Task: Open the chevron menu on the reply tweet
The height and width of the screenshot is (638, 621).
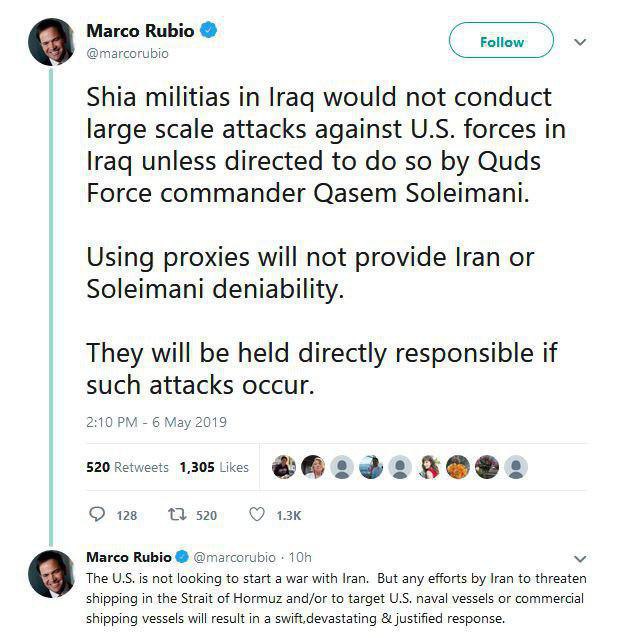Action: click(581, 559)
